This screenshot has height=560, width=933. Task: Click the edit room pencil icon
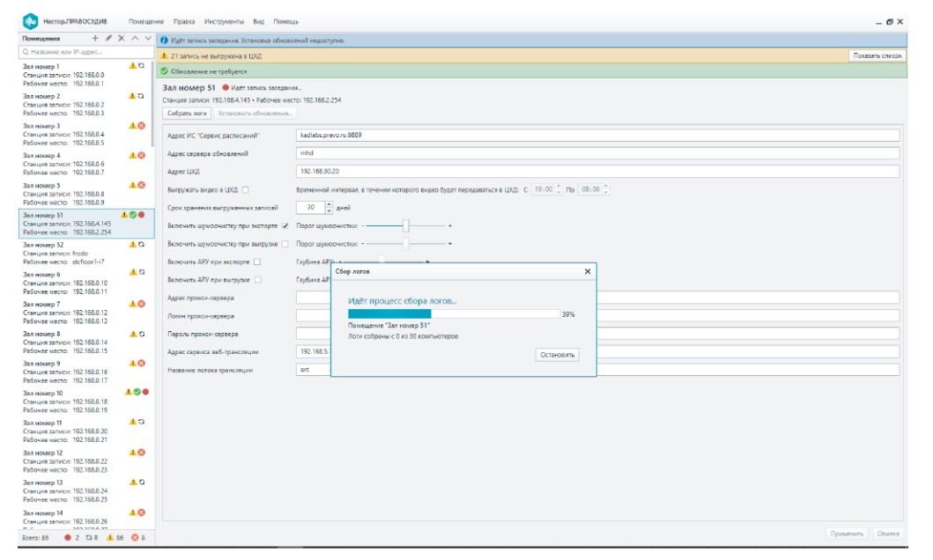[x=108, y=39]
